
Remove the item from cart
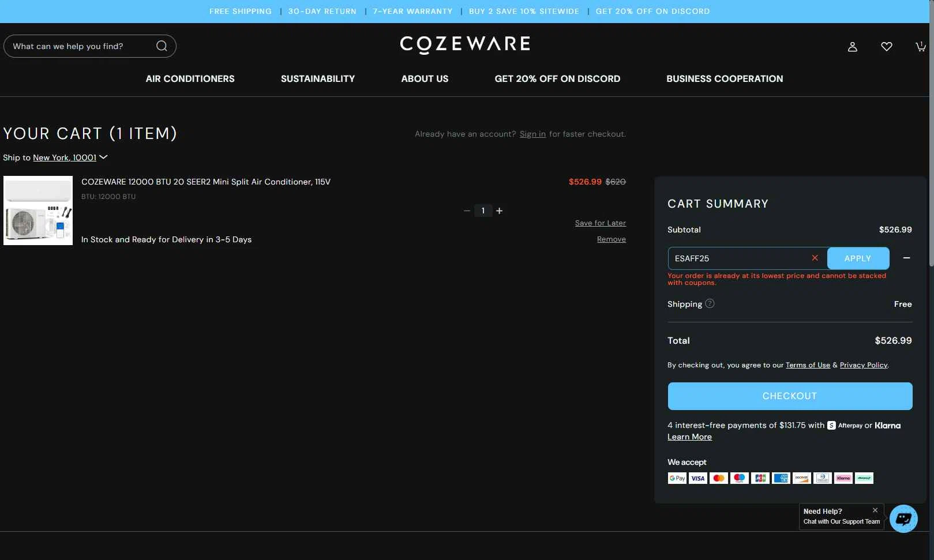612,239
